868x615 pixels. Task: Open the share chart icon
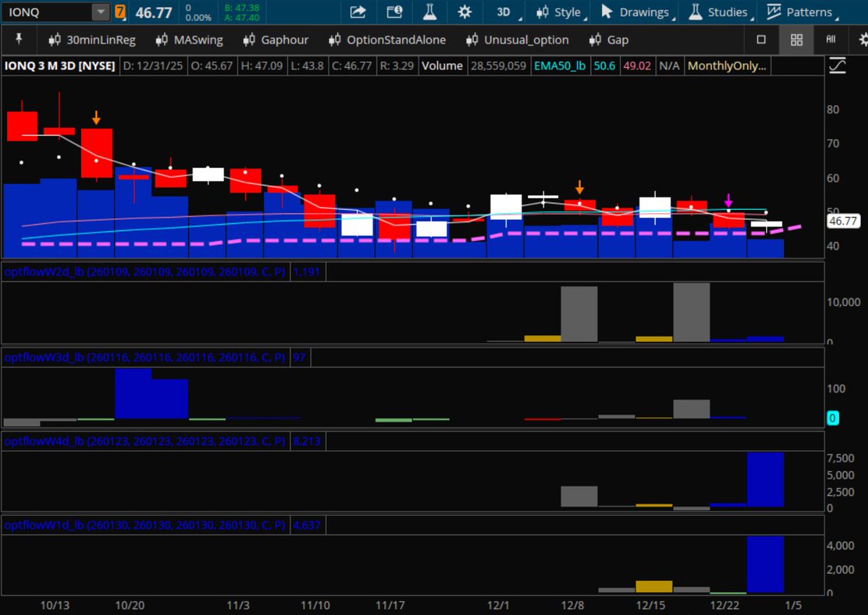click(x=357, y=12)
